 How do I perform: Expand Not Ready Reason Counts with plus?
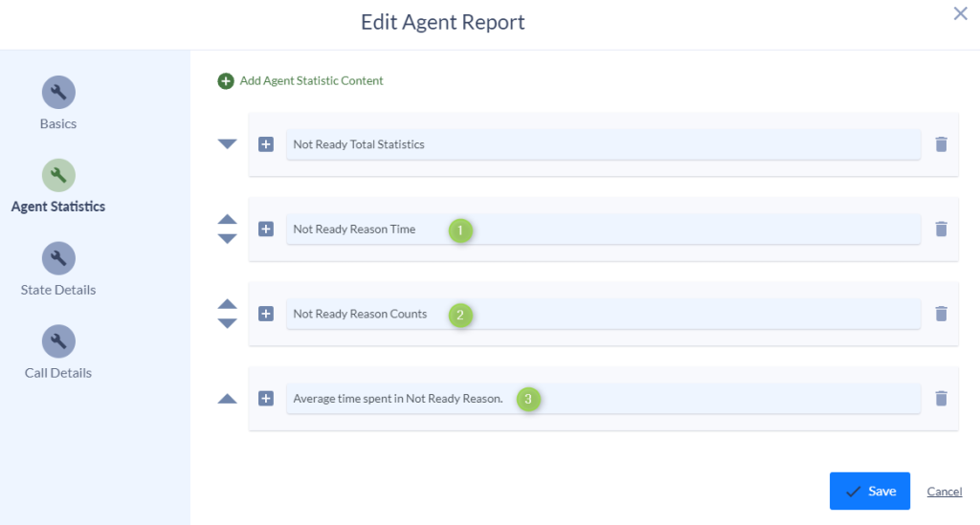266,314
